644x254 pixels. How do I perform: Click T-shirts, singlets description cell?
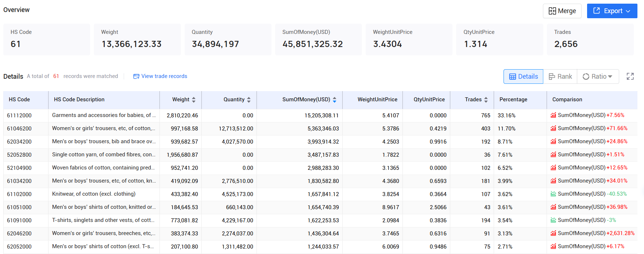[104, 220]
